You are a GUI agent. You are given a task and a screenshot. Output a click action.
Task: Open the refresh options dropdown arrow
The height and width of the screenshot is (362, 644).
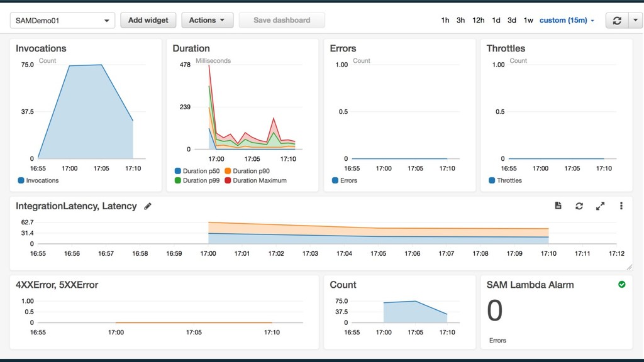(x=635, y=21)
